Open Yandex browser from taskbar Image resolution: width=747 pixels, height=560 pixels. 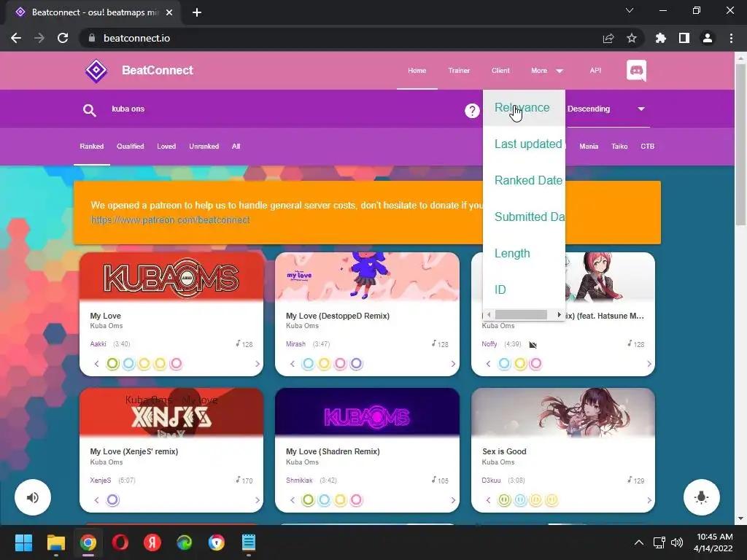coord(152,542)
